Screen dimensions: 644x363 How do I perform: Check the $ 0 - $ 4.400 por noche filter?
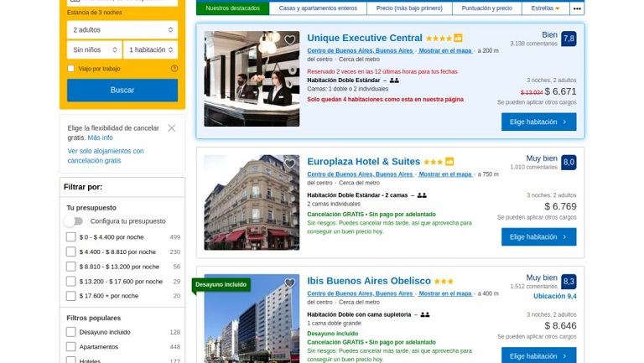click(x=71, y=237)
